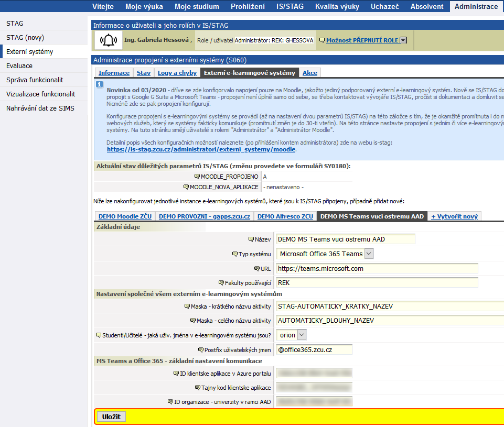Click help icon beside Tajny kod klientske aplikace
This screenshot has width=504, height=427.
[x=198, y=388]
